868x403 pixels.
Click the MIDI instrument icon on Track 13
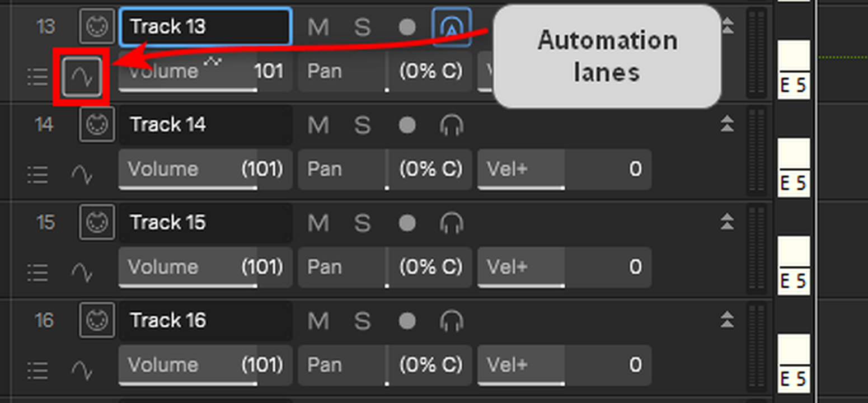tap(97, 26)
